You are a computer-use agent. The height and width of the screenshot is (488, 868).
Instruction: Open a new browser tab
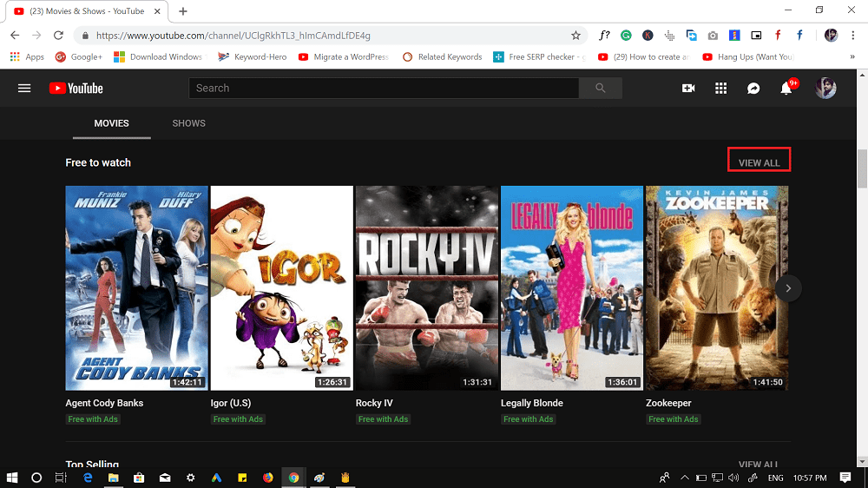[x=183, y=11]
